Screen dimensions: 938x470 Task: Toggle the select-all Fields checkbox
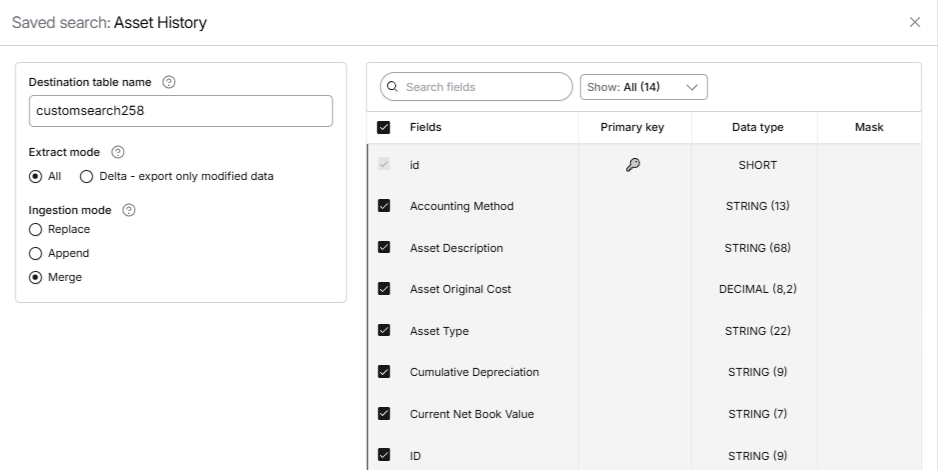[x=383, y=127]
